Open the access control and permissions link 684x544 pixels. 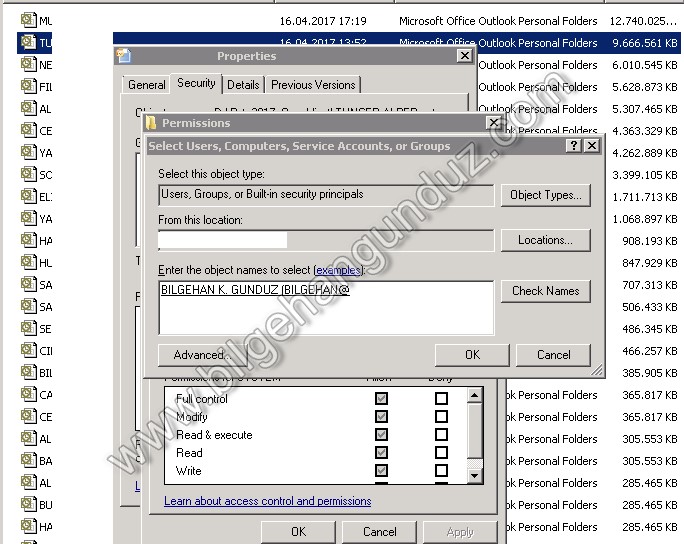click(x=267, y=501)
